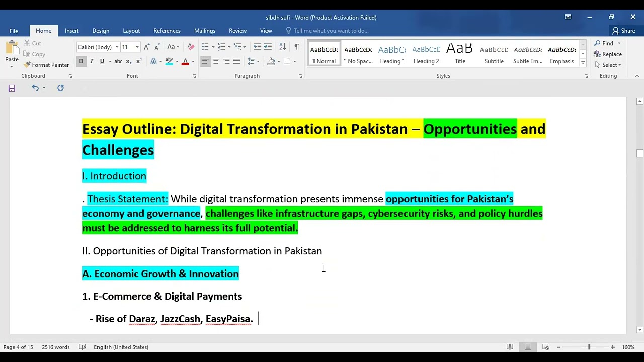Open font color dropdown arrow

[193, 62]
